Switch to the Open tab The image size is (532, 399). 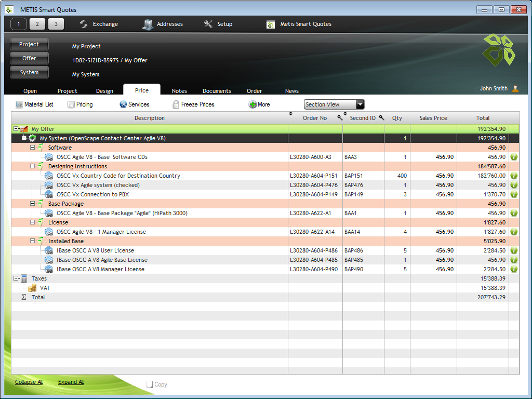tap(30, 91)
